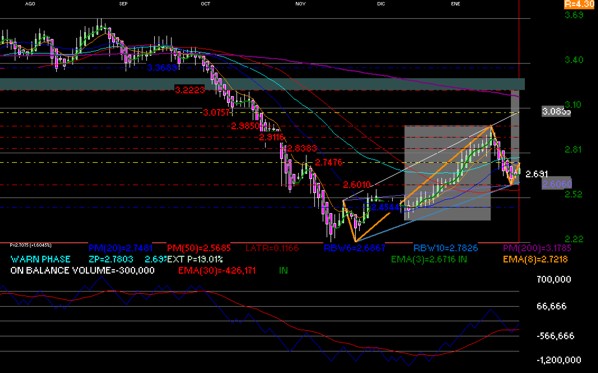598x373 pixels.
Task: Click the 2.81 price scale value
Action: (x=574, y=150)
